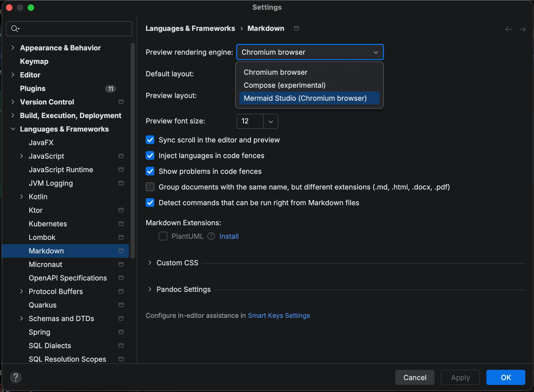Click Install next to PlantUML
Screen dimensions: 534x392
229,236
